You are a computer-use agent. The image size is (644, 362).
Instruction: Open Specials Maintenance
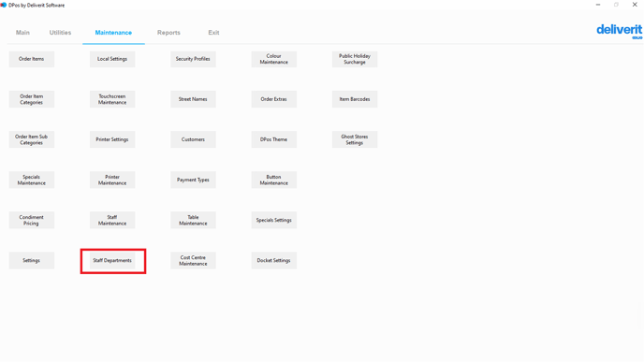[32, 180]
